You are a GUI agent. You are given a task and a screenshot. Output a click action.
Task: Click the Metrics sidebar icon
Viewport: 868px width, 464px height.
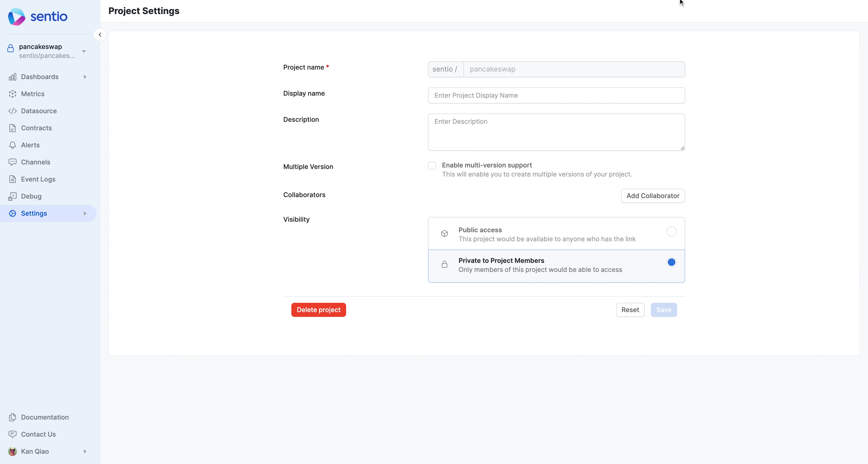pos(13,94)
